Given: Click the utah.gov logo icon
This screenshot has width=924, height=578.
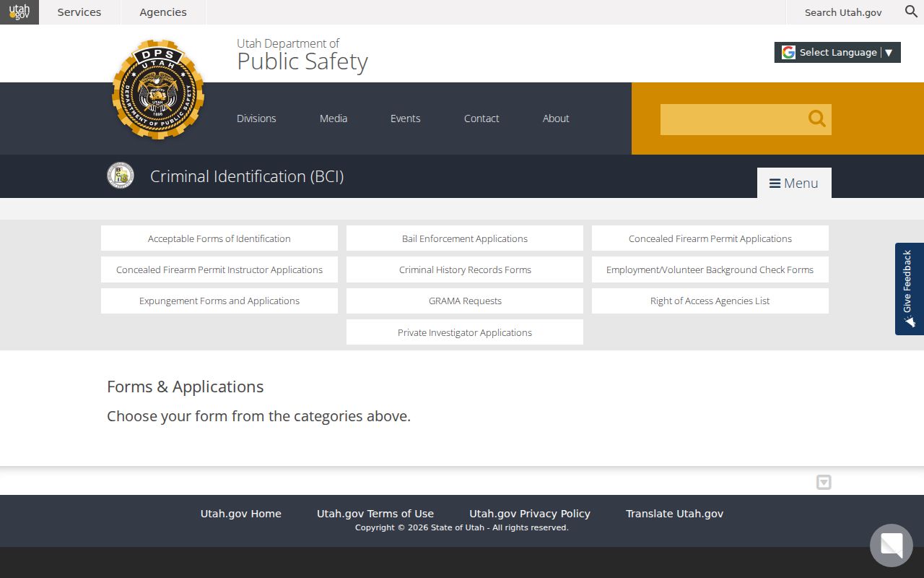Looking at the screenshot, I should coord(19,12).
